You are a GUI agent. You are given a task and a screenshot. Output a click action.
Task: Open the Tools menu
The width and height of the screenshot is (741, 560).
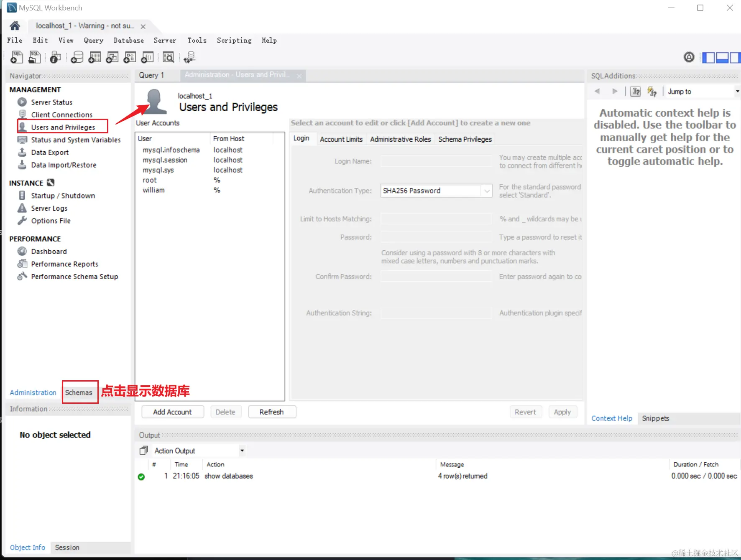coord(197,40)
